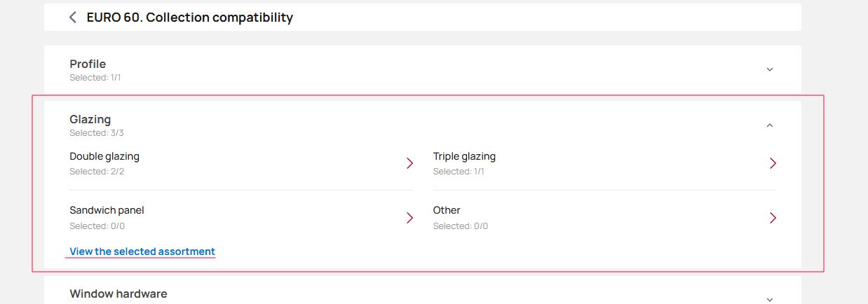Screen dimensions: 868x304
Task: Click the EURO 60 Collection compatibility title
Action: (x=190, y=18)
